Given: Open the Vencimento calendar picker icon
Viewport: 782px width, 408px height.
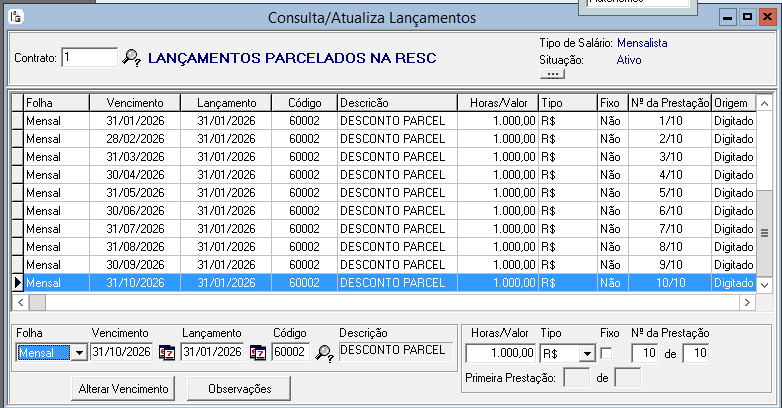Looking at the screenshot, I should click(x=166, y=352).
